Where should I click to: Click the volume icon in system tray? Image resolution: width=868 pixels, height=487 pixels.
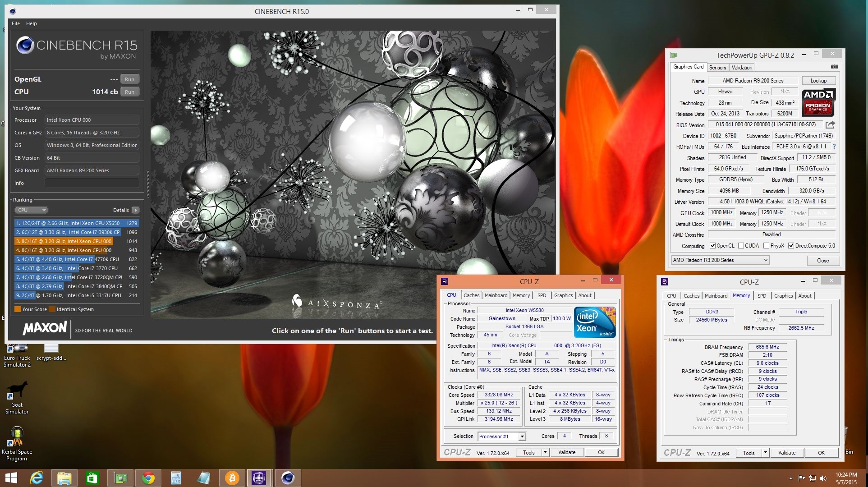pos(824,478)
